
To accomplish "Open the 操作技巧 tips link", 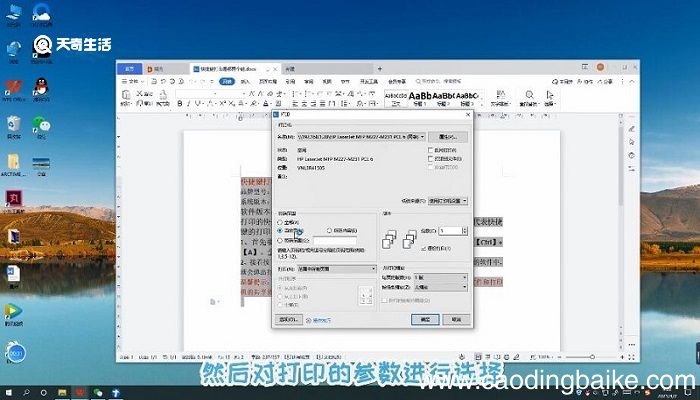I will (x=319, y=320).
